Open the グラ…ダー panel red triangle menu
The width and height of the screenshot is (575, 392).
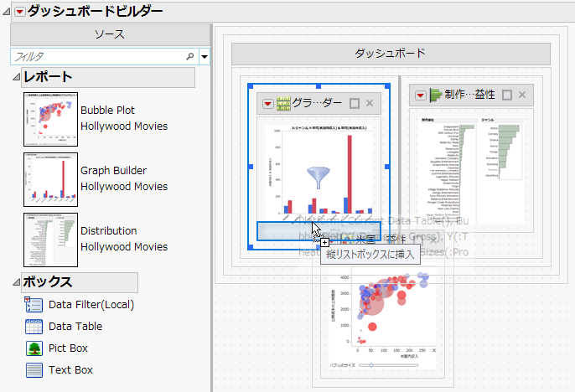268,104
